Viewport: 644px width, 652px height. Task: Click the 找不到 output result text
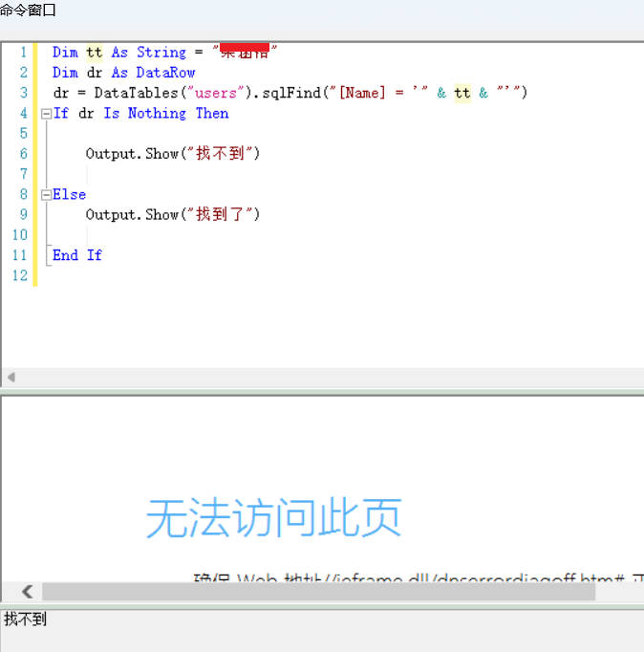[25, 619]
